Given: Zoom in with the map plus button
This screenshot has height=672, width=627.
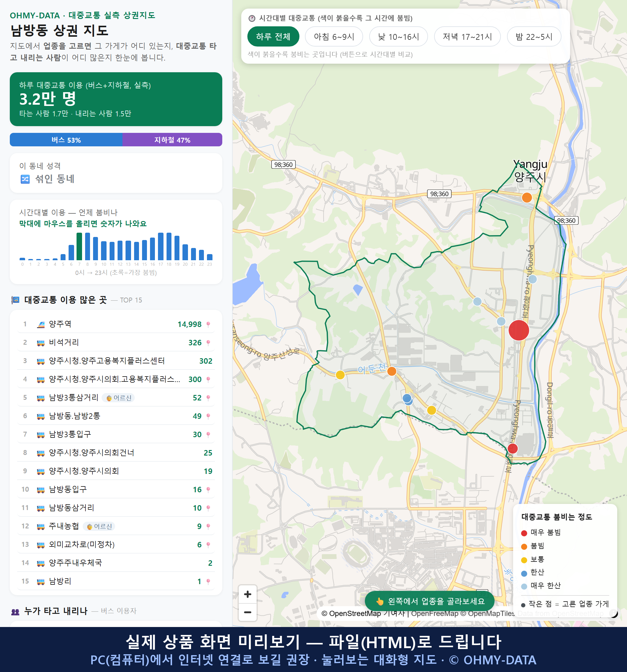Looking at the screenshot, I should tap(247, 594).
